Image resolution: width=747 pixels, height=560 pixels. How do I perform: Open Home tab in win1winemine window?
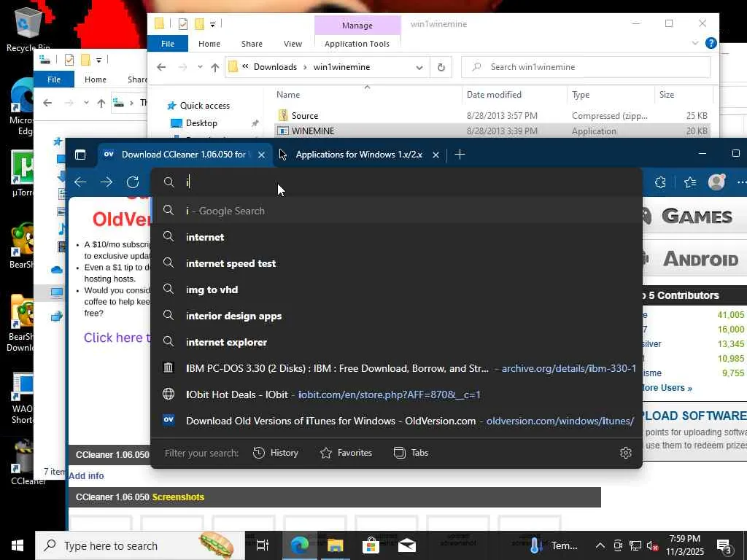(209, 44)
